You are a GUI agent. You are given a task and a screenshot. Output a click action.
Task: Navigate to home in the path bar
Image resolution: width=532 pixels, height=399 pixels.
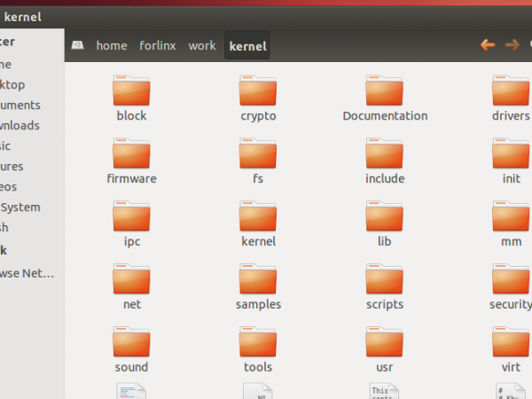click(112, 45)
